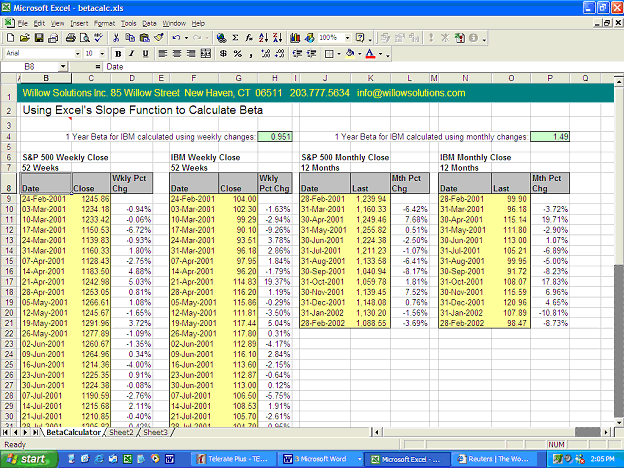Click AutoSum sigma button

click(x=235, y=38)
